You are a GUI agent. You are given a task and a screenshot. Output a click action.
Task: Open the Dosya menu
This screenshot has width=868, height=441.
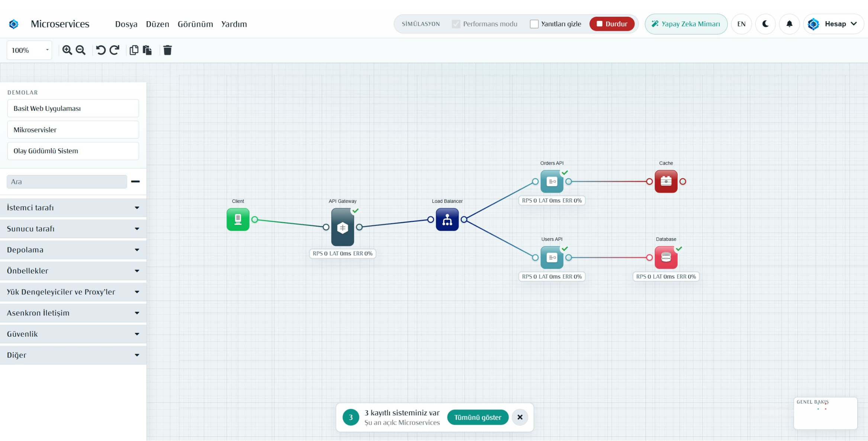click(x=126, y=24)
